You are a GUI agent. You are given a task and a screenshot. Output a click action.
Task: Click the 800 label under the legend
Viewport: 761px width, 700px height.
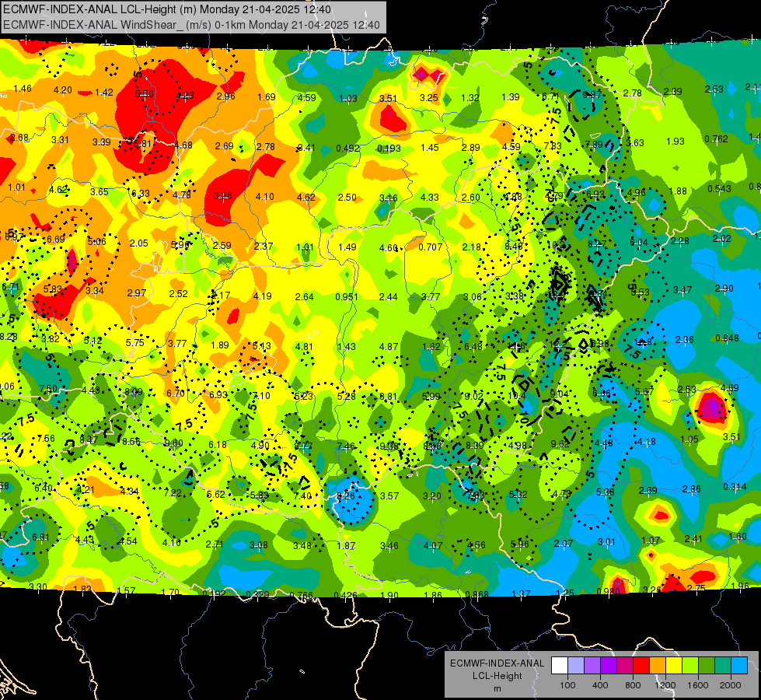click(633, 685)
